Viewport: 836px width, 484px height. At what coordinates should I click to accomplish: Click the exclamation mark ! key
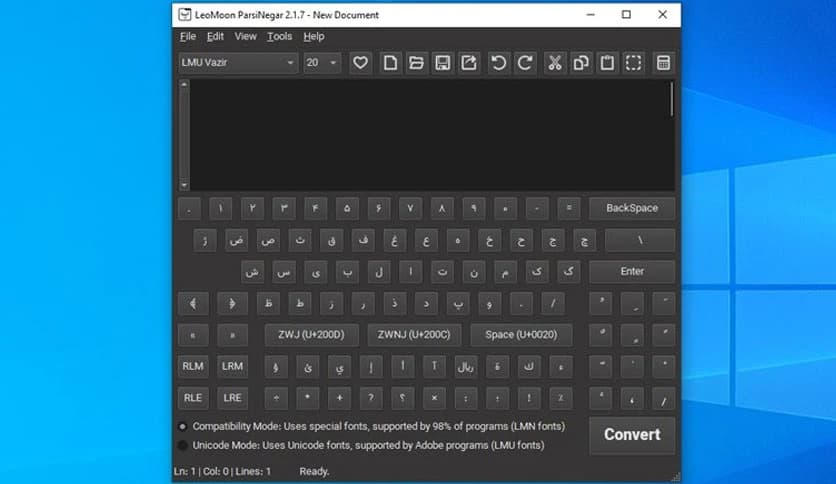point(529,398)
